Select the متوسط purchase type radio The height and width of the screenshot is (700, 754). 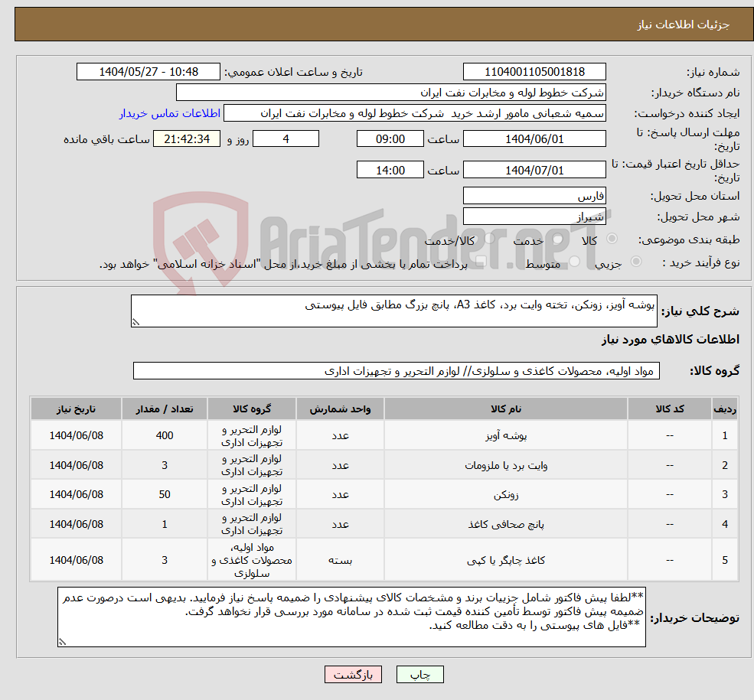point(575,262)
